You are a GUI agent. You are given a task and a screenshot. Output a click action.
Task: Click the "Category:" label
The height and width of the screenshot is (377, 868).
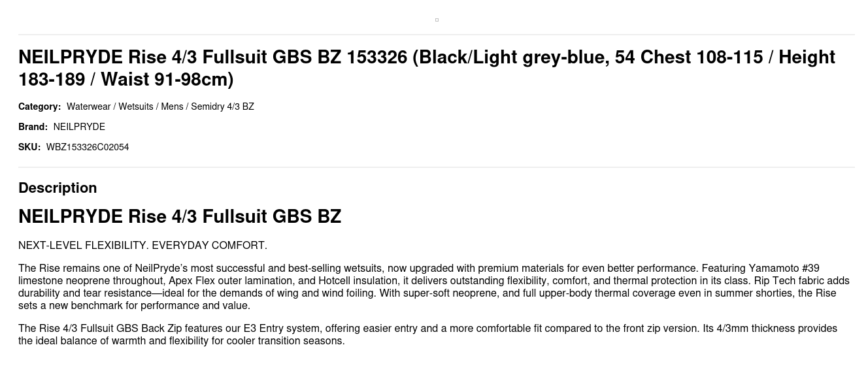(x=39, y=107)
